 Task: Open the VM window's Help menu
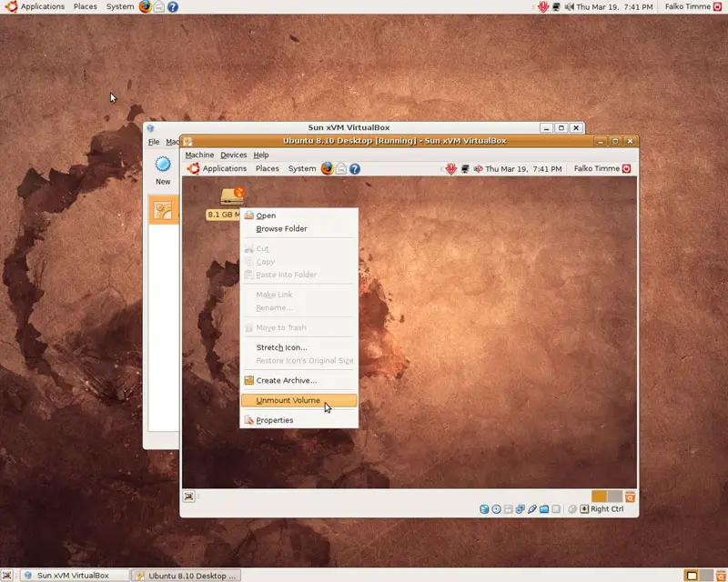261,155
